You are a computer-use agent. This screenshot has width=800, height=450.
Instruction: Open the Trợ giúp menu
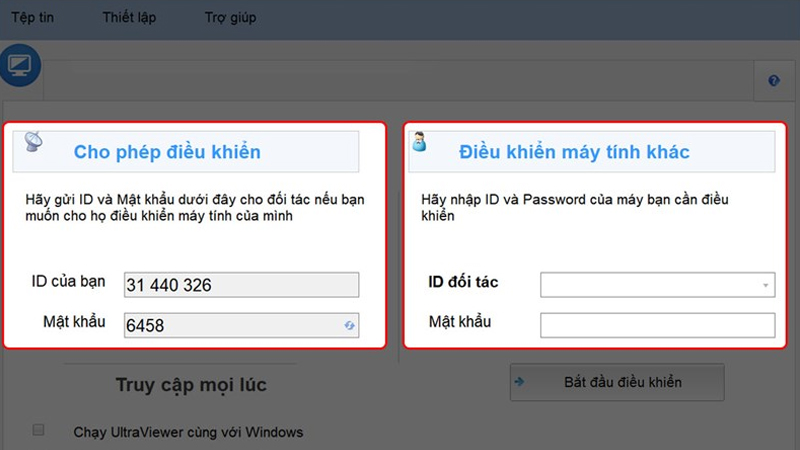pyautogui.click(x=230, y=18)
